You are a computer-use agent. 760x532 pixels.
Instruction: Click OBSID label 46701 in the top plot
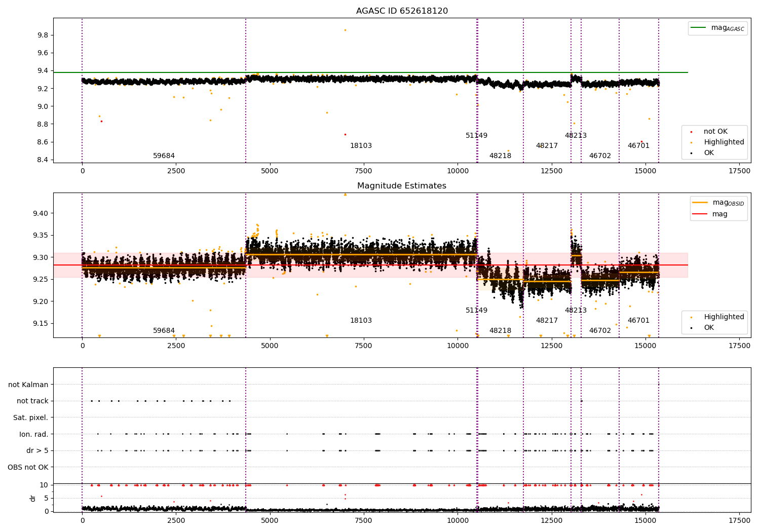[638, 146]
